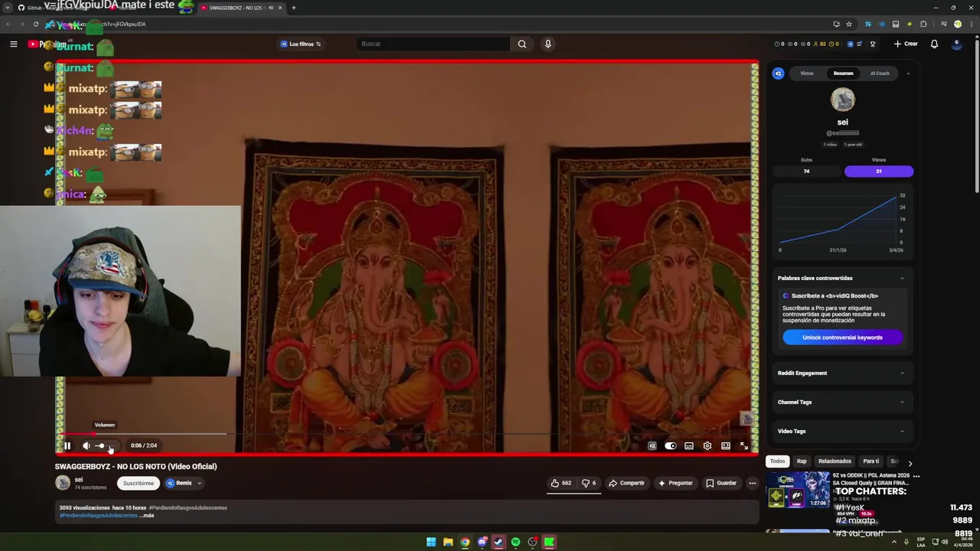980x551 pixels.
Task: Start voice search with microphone
Action: coord(547,44)
